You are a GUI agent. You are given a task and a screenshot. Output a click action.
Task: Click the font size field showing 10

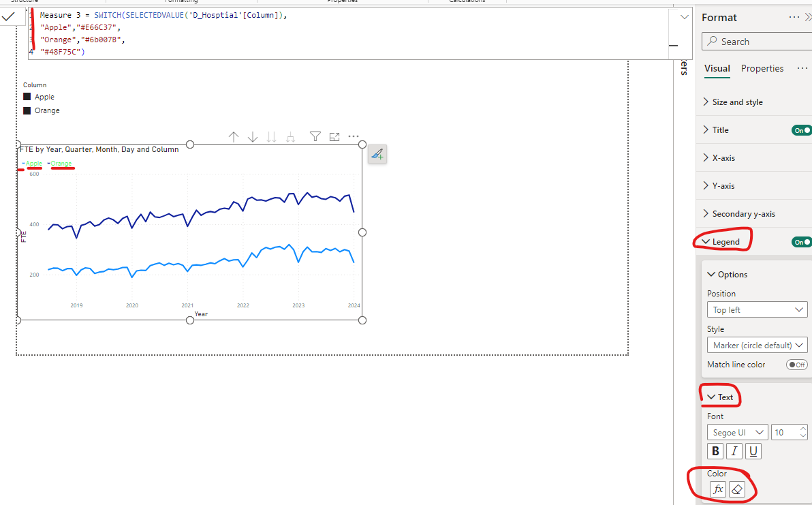tap(785, 433)
